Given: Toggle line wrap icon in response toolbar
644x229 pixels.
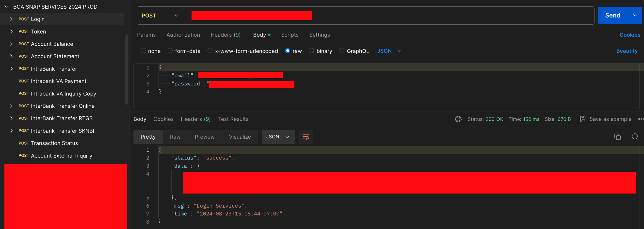Looking at the screenshot, I should click(x=306, y=137).
